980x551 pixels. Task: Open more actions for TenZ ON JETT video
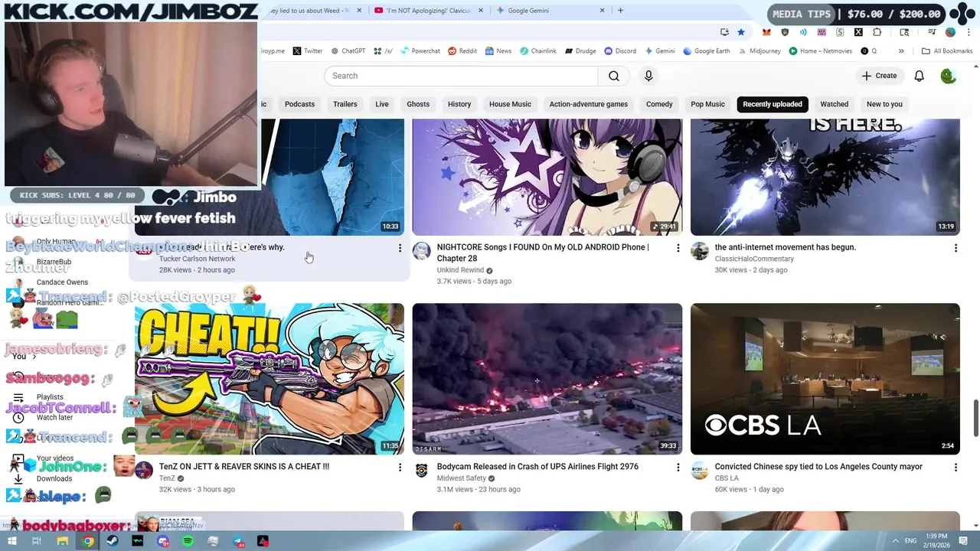pyautogui.click(x=400, y=467)
